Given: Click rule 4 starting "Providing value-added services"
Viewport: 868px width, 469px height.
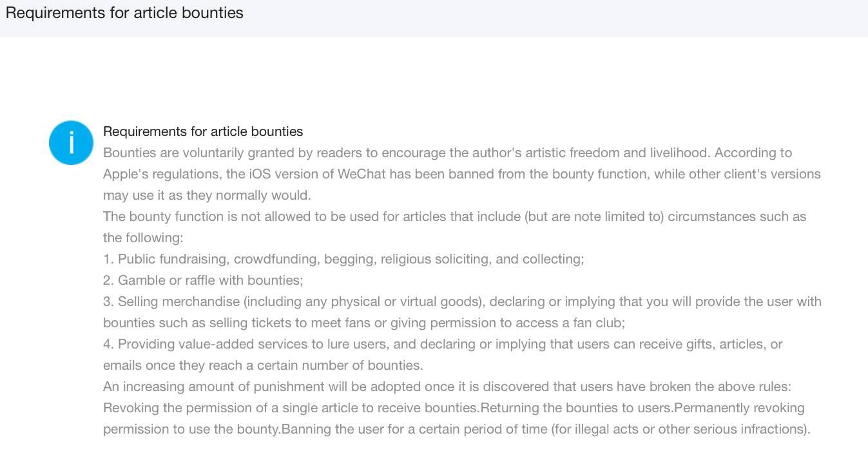Looking at the screenshot, I should [443, 344].
